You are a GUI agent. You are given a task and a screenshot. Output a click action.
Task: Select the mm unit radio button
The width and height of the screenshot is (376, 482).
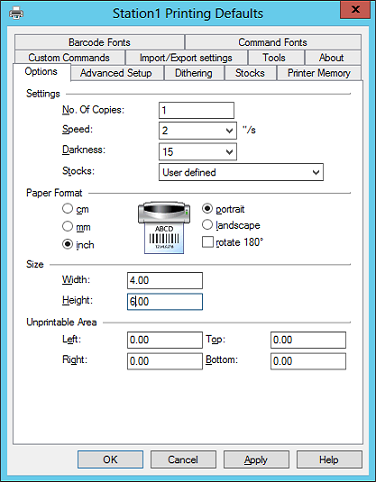click(67, 227)
